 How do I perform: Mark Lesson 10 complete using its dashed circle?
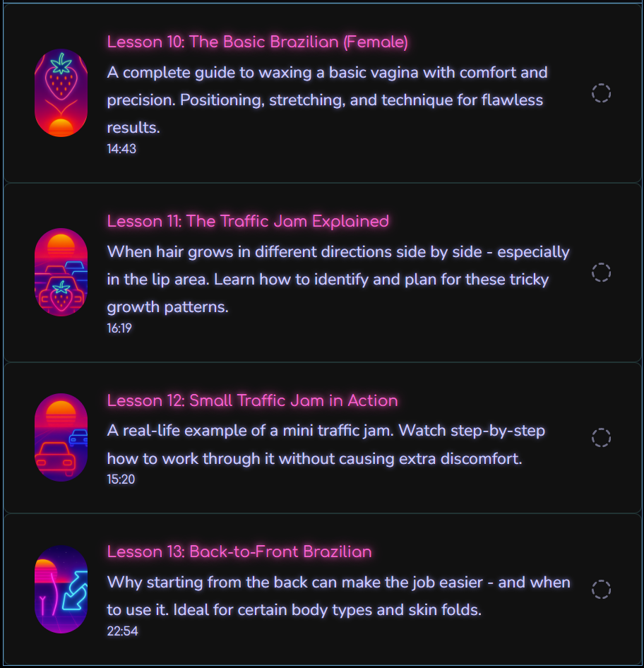tap(601, 93)
